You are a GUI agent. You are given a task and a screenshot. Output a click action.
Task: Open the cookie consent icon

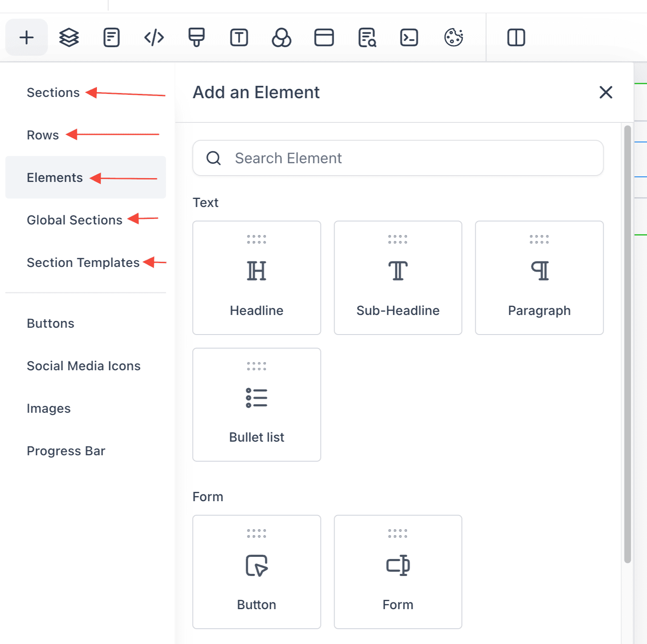tap(454, 37)
